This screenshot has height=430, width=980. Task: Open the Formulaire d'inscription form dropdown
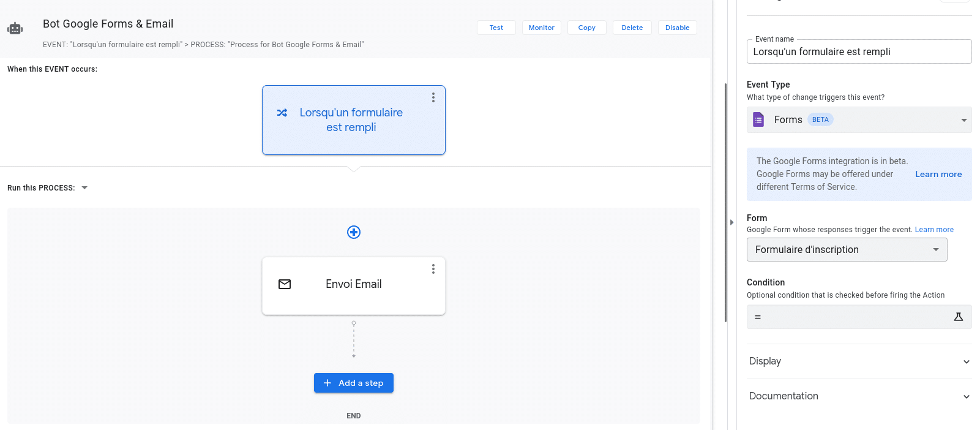pos(847,250)
